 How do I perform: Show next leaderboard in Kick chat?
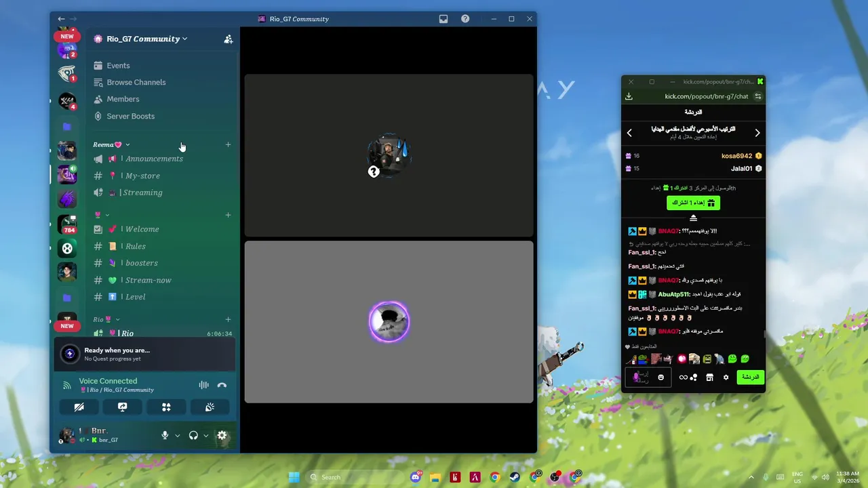tap(757, 133)
